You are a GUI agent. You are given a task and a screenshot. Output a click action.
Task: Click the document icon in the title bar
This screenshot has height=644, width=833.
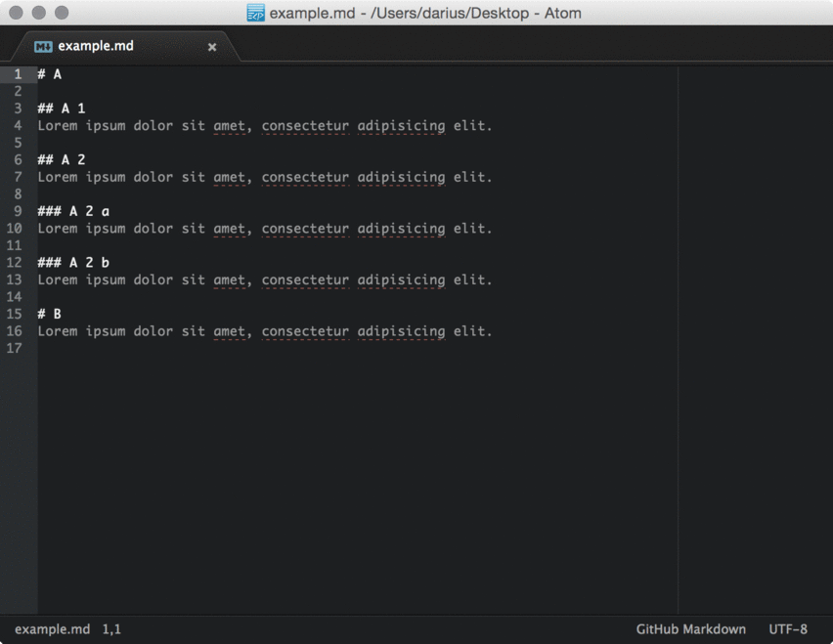[x=255, y=13]
